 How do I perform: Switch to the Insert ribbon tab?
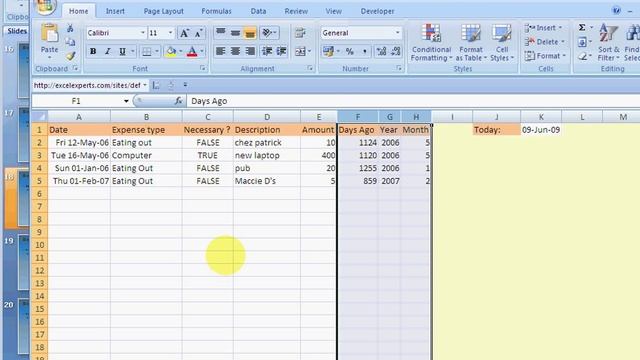(x=115, y=11)
